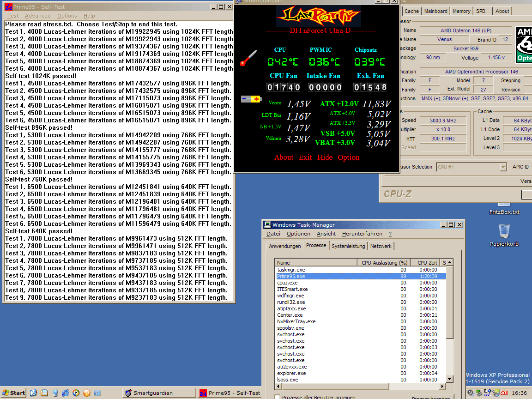This screenshot has width=532, height=399.
Task: Sort processes by the CPU-Zeit column
Action: (425, 263)
